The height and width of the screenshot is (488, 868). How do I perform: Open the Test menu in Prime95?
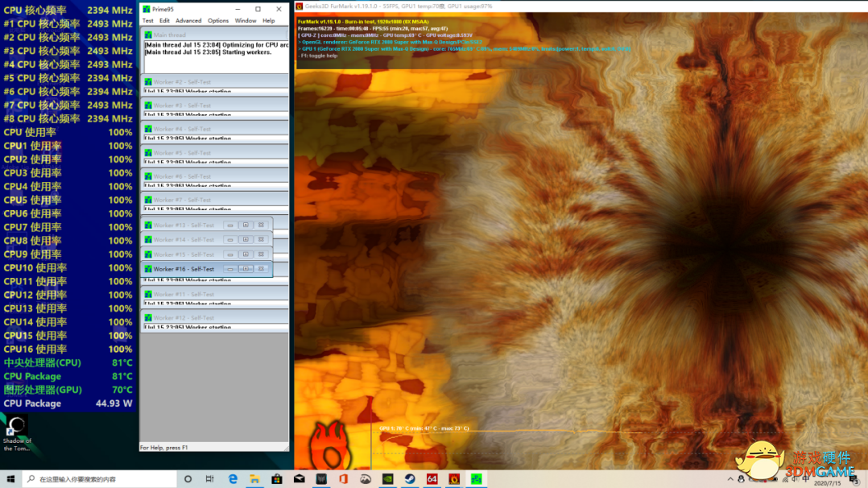tap(147, 20)
